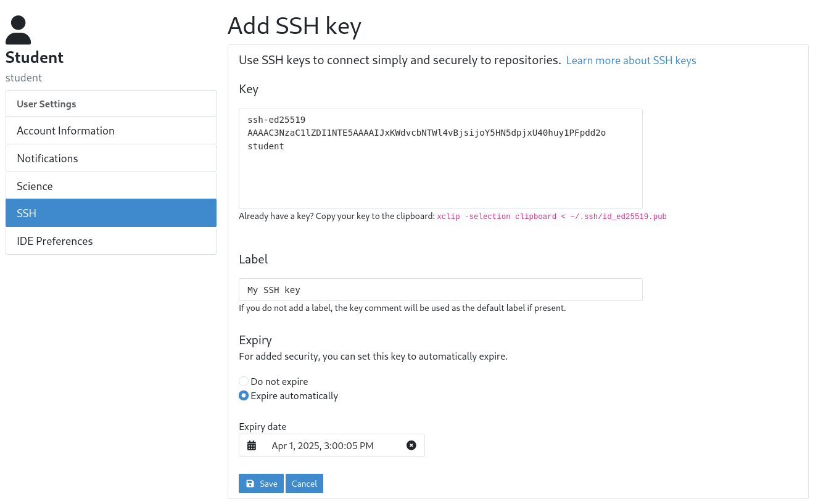Image resolution: width=826 pixels, height=504 pixels.
Task: Focus the Label input field
Action: 440,289
